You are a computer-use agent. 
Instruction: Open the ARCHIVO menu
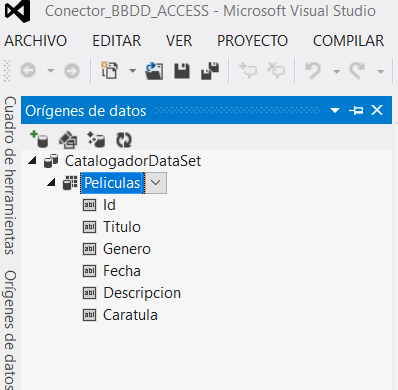tap(36, 41)
